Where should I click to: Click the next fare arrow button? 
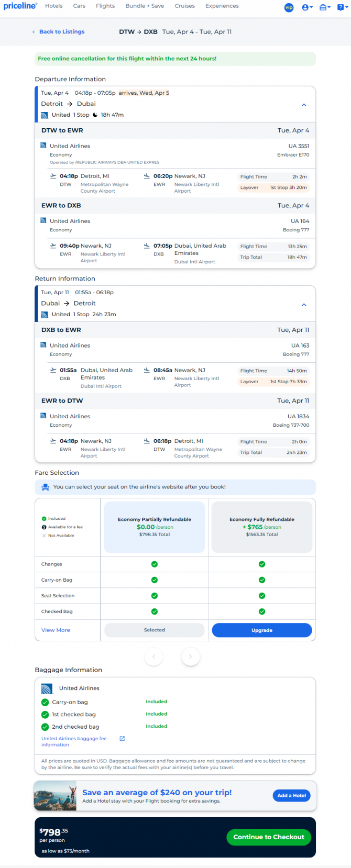(191, 656)
